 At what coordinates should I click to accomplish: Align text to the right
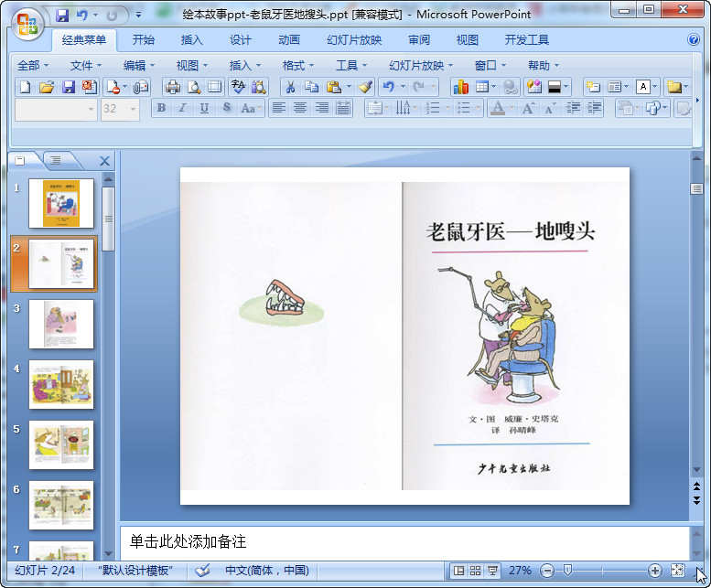pos(321,108)
